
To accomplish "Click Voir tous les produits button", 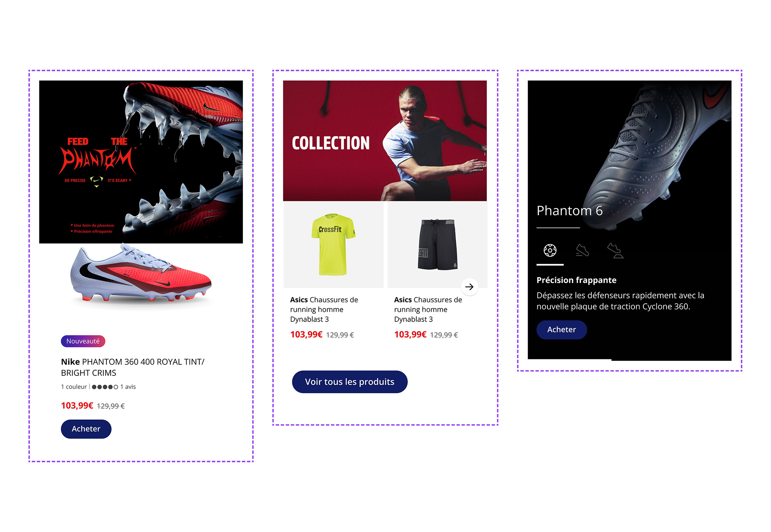I will (x=350, y=382).
